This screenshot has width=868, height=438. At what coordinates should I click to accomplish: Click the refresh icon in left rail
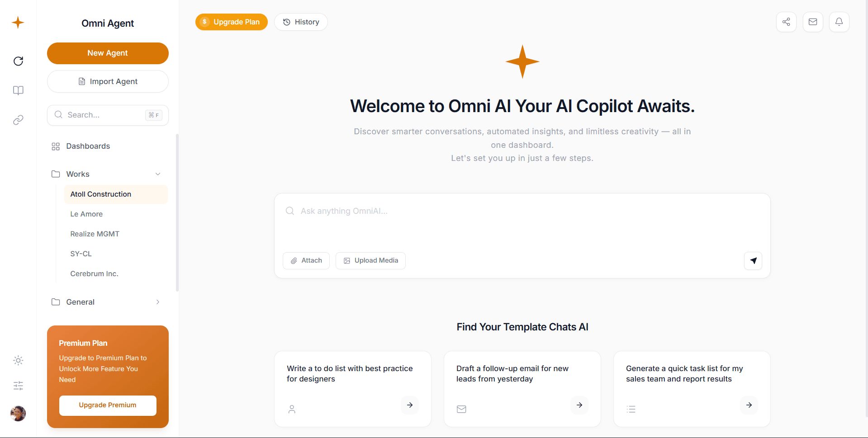click(x=18, y=61)
